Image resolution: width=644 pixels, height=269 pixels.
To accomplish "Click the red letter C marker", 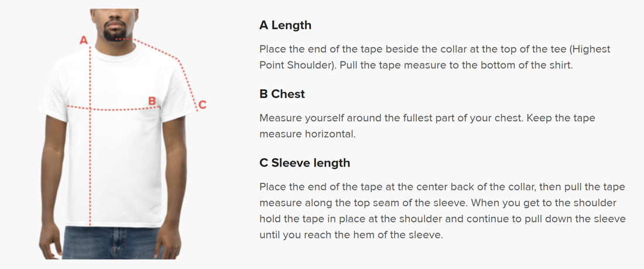I will pos(202,105).
